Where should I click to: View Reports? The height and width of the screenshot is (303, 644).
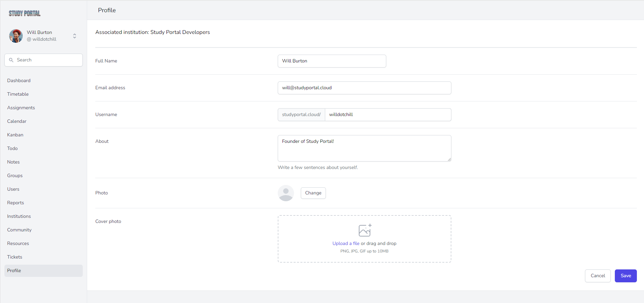pyautogui.click(x=43, y=203)
